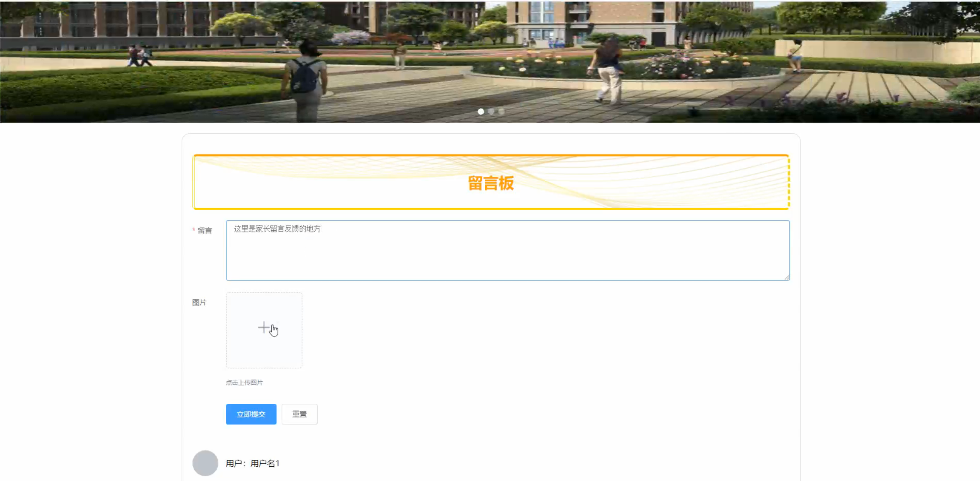The height and width of the screenshot is (481, 980).
Task: Click the 重置 reset button
Action: tap(299, 414)
